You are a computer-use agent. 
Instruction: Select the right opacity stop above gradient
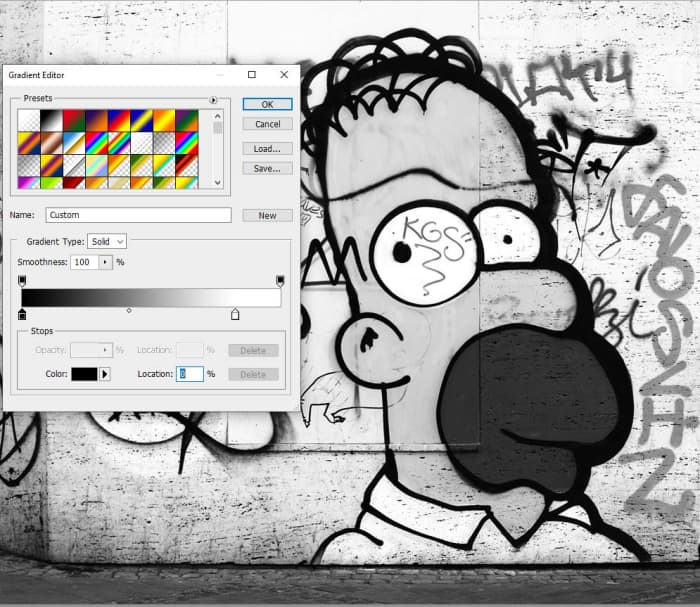[x=280, y=281]
